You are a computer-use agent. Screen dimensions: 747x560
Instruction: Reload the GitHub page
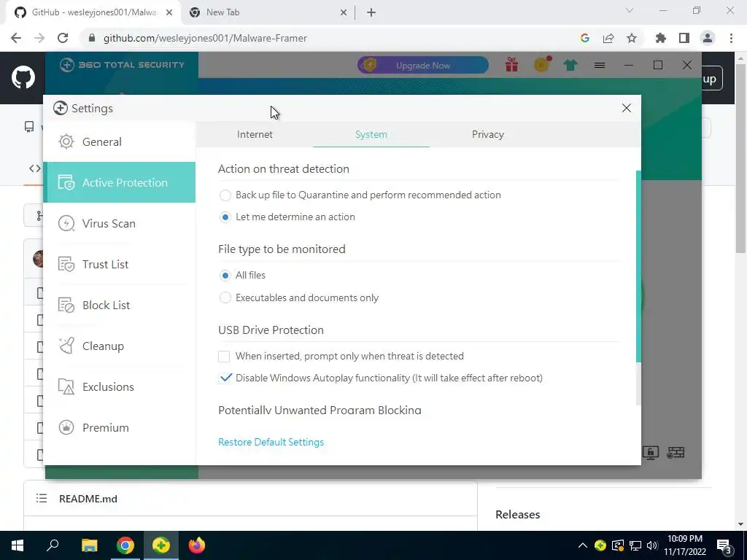click(63, 38)
